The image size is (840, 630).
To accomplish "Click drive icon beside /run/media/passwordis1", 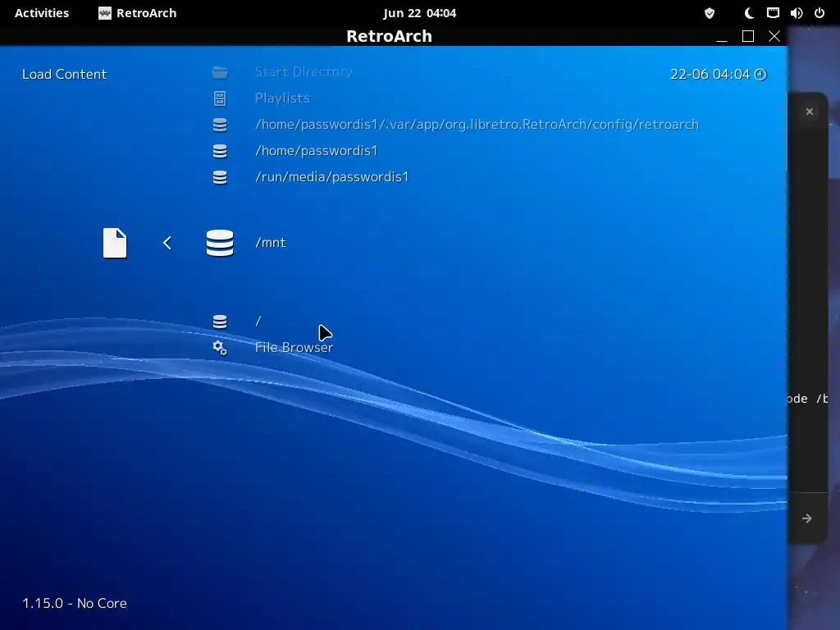I will [x=220, y=177].
